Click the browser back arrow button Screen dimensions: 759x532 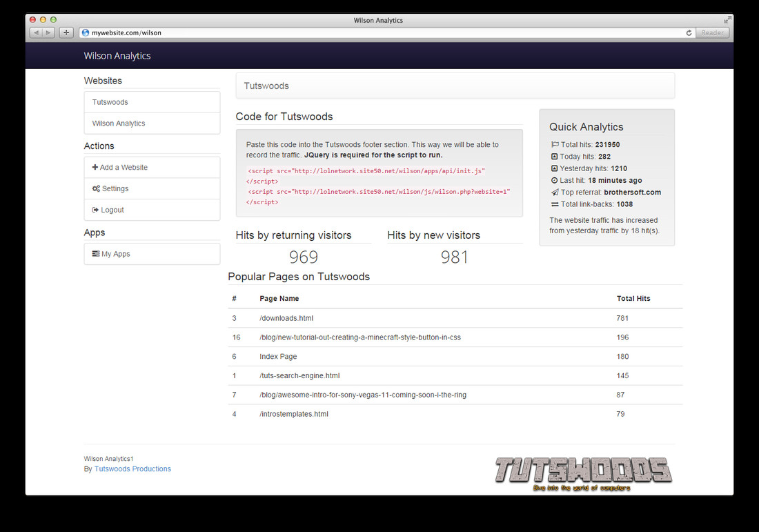[x=37, y=32]
